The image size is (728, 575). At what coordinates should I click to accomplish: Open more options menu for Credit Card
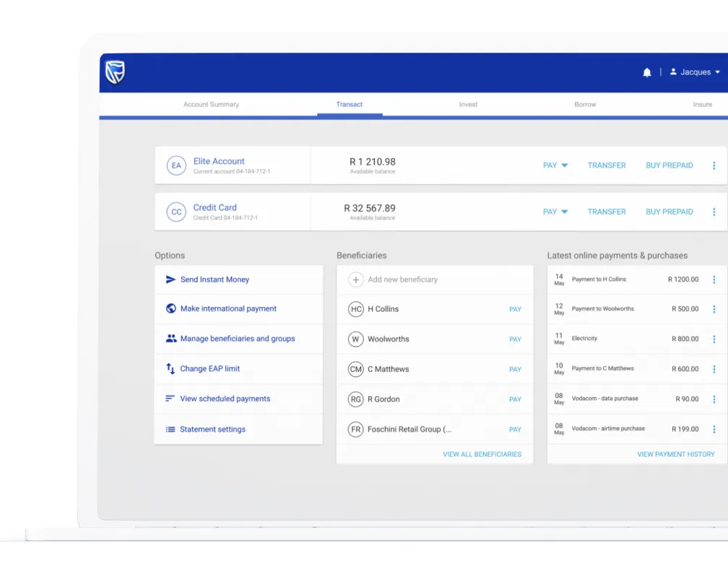(714, 212)
